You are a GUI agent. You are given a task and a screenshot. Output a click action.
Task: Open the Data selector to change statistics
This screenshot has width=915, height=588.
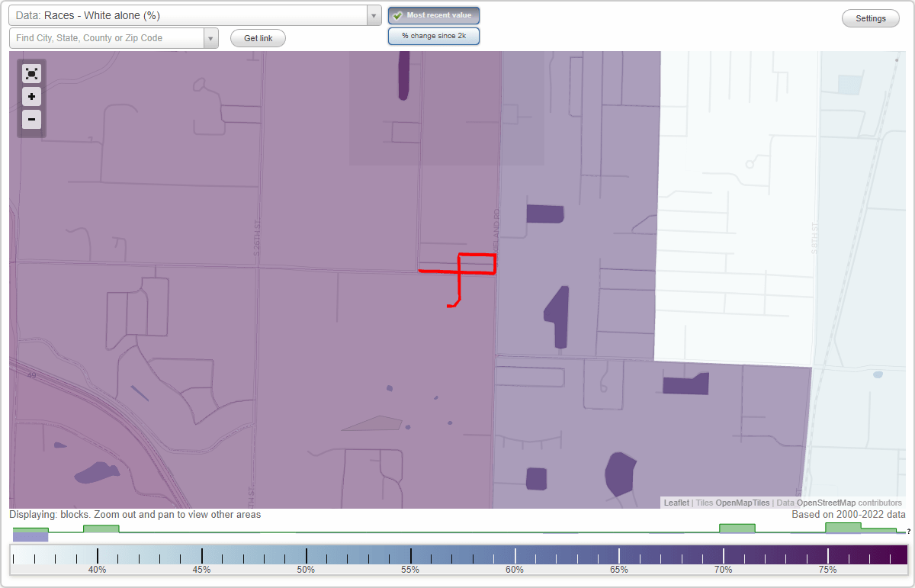(191, 14)
